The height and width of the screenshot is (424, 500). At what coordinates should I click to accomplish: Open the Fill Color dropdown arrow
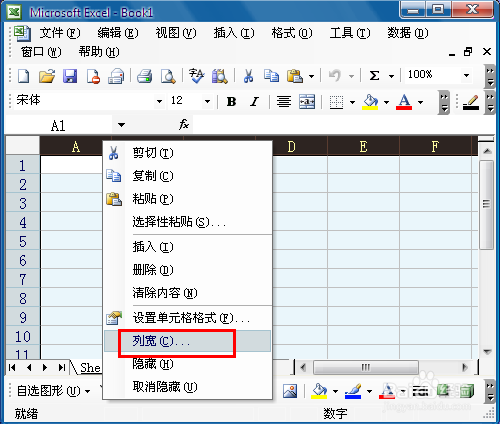386,102
